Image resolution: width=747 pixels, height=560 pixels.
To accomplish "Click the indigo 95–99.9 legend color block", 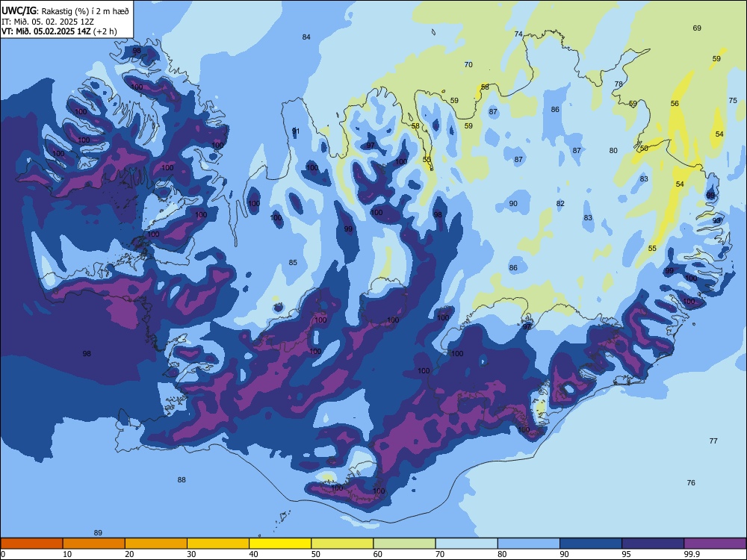I will 653,544.
